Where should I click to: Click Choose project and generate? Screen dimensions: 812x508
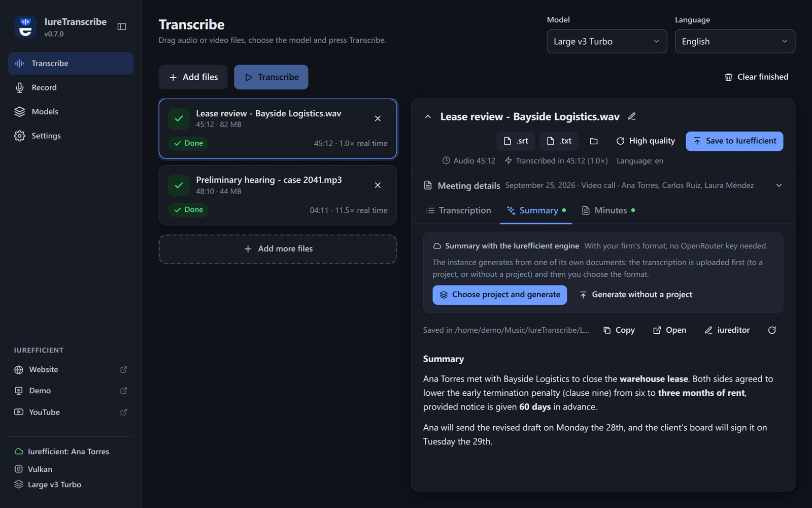(499, 295)
